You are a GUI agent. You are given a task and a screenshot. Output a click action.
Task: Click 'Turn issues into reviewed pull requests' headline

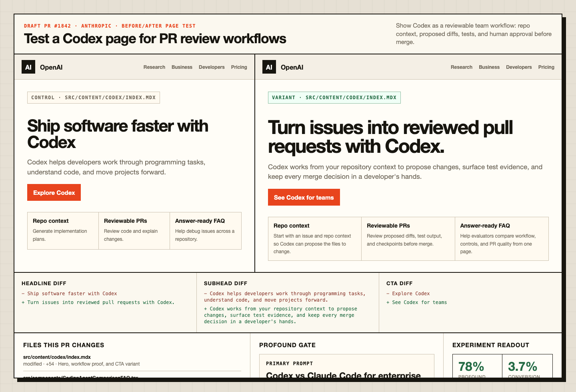(390, 137)
